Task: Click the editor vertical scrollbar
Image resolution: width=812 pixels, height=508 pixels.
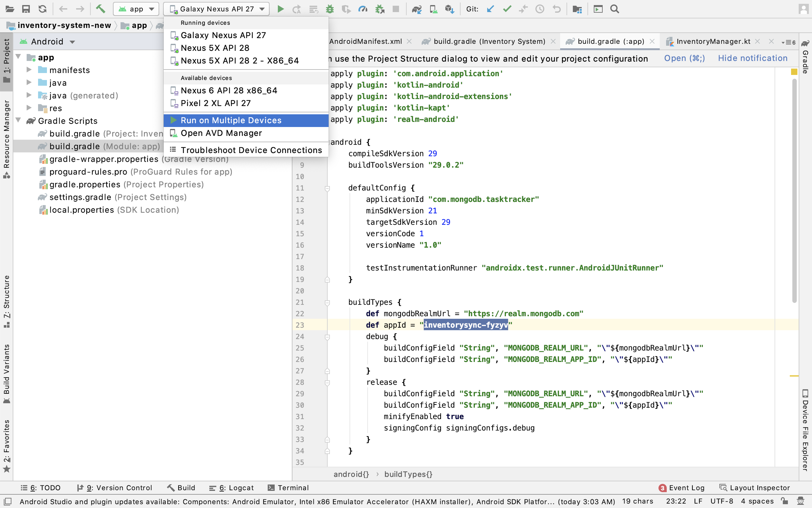Action: click(x=794, y=191)
